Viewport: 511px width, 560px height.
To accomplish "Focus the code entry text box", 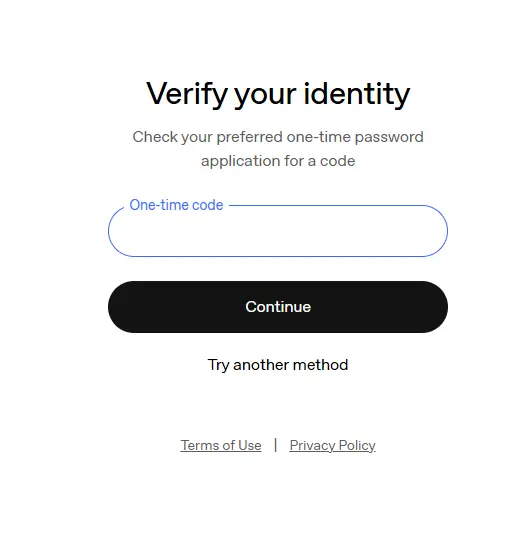I will click(x=278, y=231).
